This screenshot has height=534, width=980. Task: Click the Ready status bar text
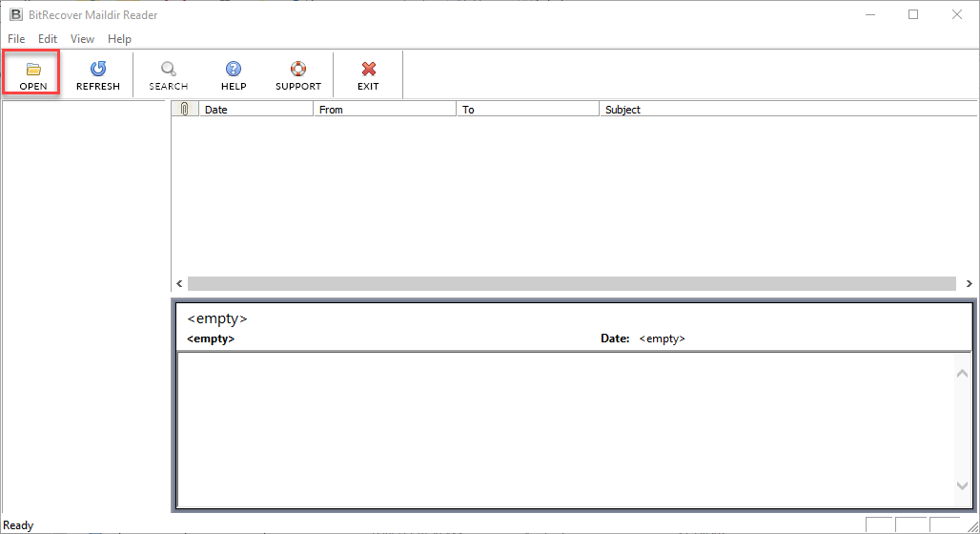[18, 525]
